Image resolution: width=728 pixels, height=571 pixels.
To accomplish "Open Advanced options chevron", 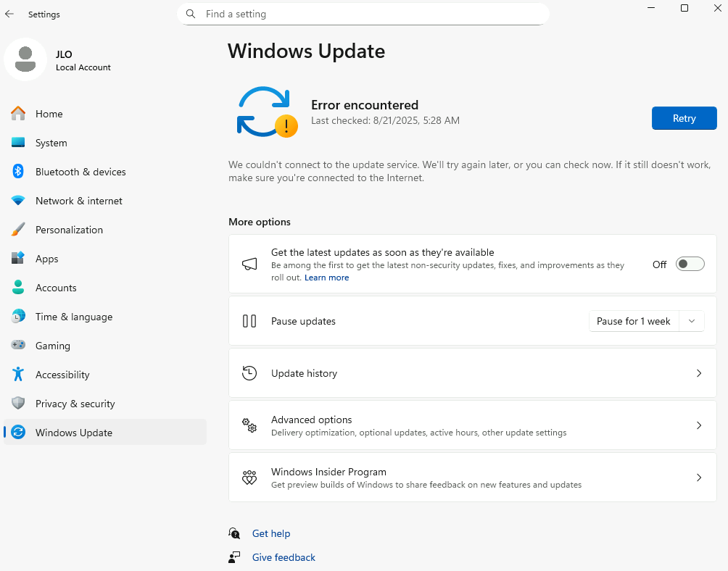I will (699, 425).
